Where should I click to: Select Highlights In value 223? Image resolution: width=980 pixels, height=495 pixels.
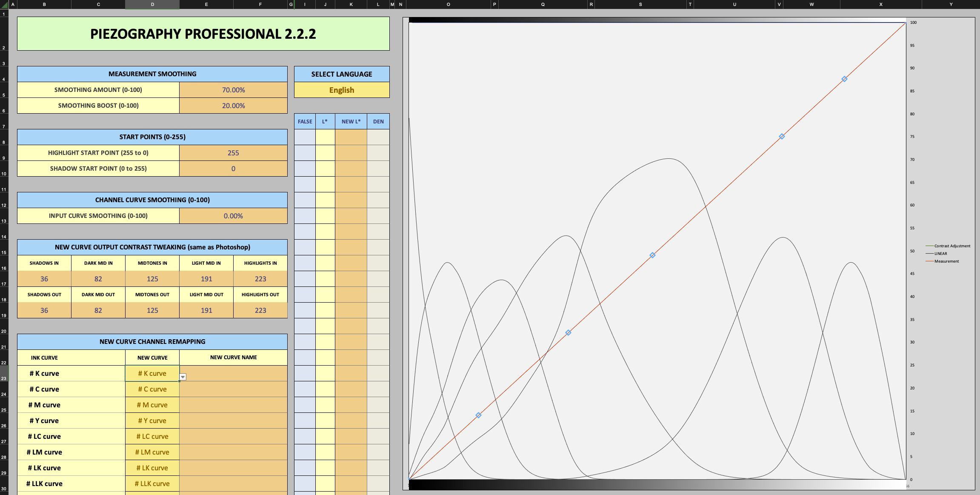tap(260, 279)
